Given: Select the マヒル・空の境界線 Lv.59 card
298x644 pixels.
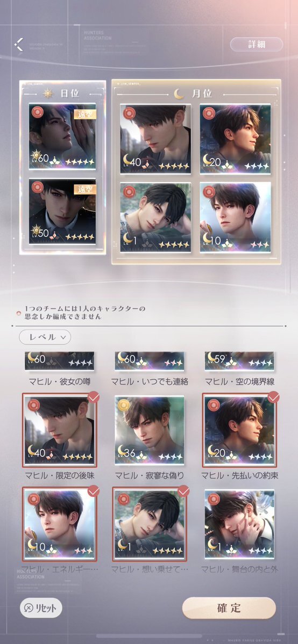Looking at the screenshot, I should point(239,361).
